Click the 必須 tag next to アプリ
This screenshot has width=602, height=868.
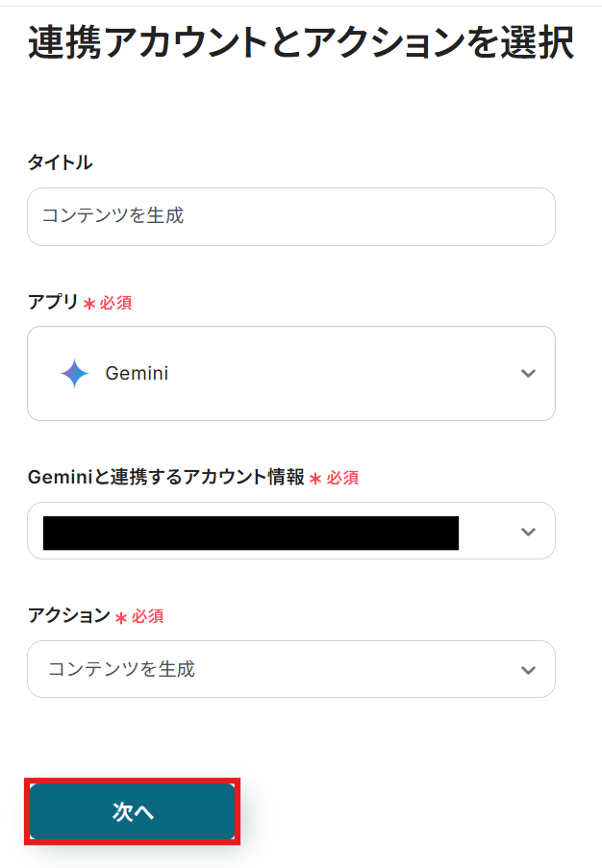(x=115, y=303)
